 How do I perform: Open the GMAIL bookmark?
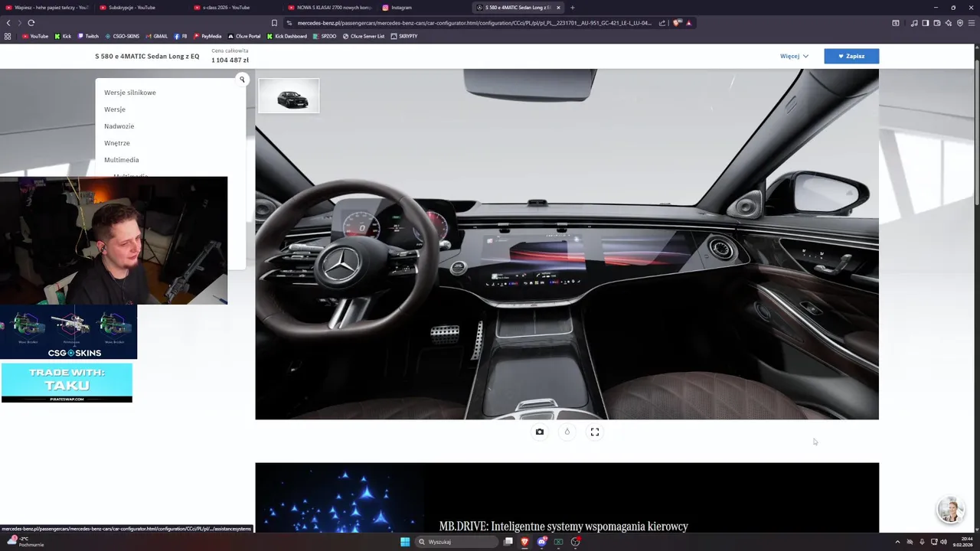point(156,36)
